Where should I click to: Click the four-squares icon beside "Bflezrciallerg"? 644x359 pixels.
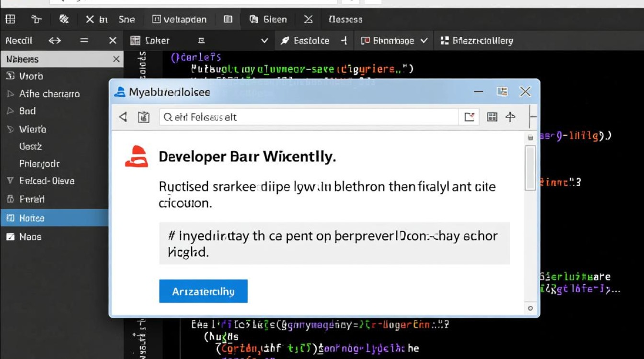tap(444, 41)
